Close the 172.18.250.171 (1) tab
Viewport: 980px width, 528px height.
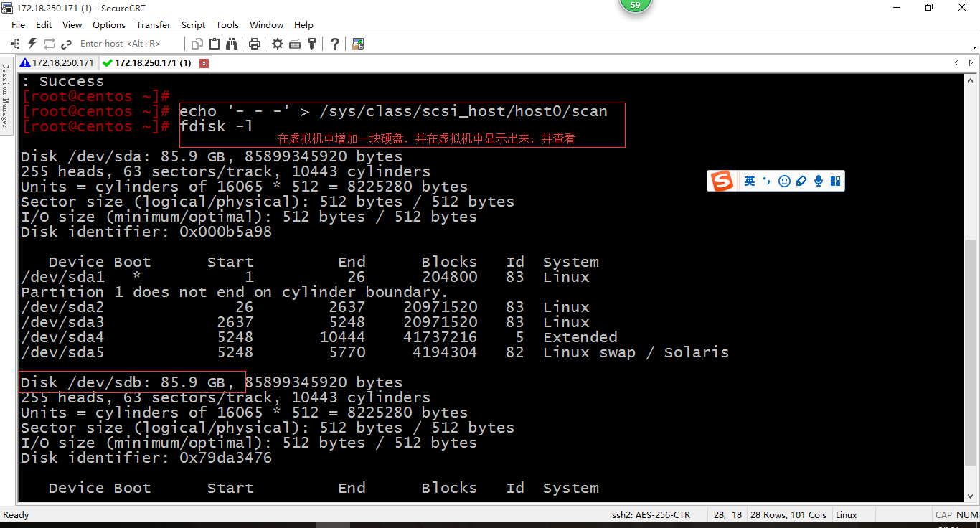[204, 63]
